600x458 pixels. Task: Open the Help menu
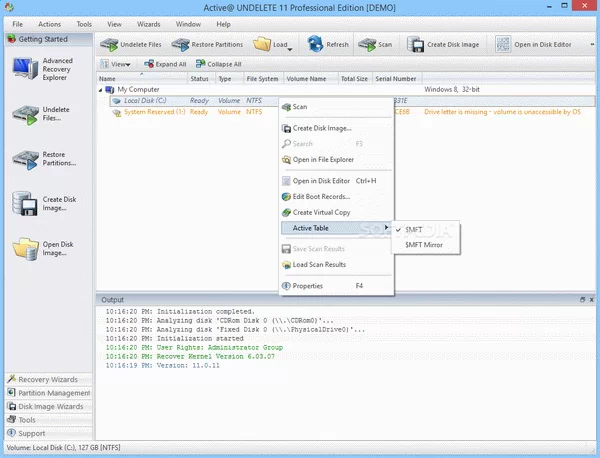(223, 24)
